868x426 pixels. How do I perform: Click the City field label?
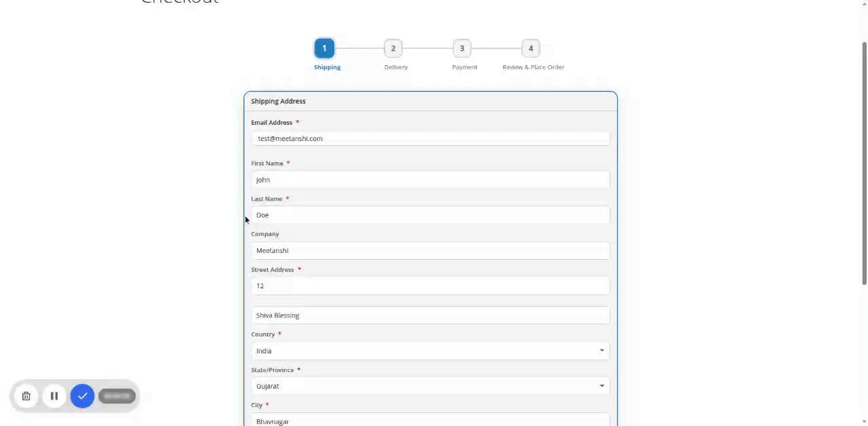(x=256, y=405)
